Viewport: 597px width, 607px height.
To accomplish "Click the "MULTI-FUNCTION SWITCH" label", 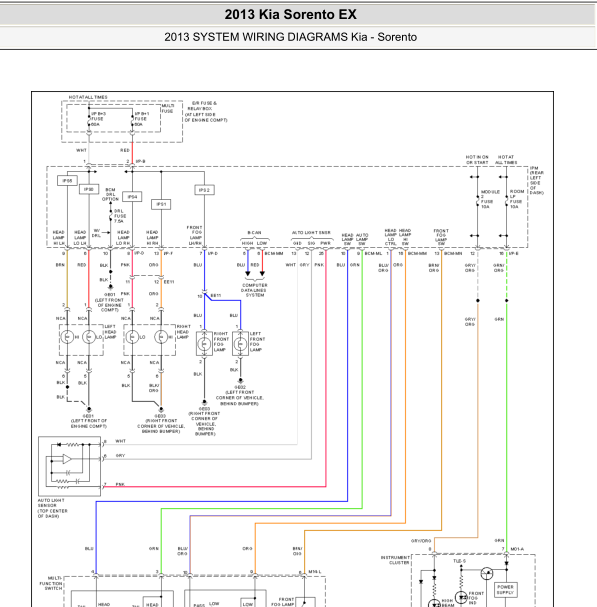I will coord(51,583).
